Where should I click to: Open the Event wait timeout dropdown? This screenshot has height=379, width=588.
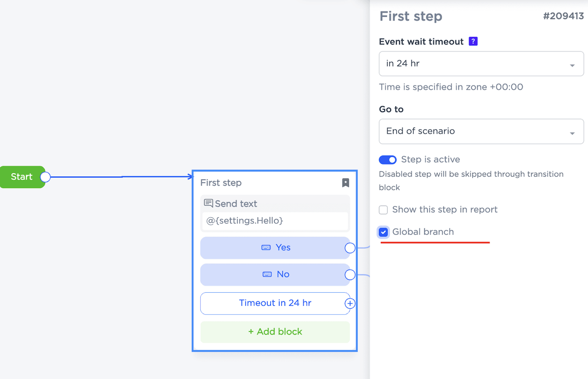pyautogui.click(x=481, y=64)
